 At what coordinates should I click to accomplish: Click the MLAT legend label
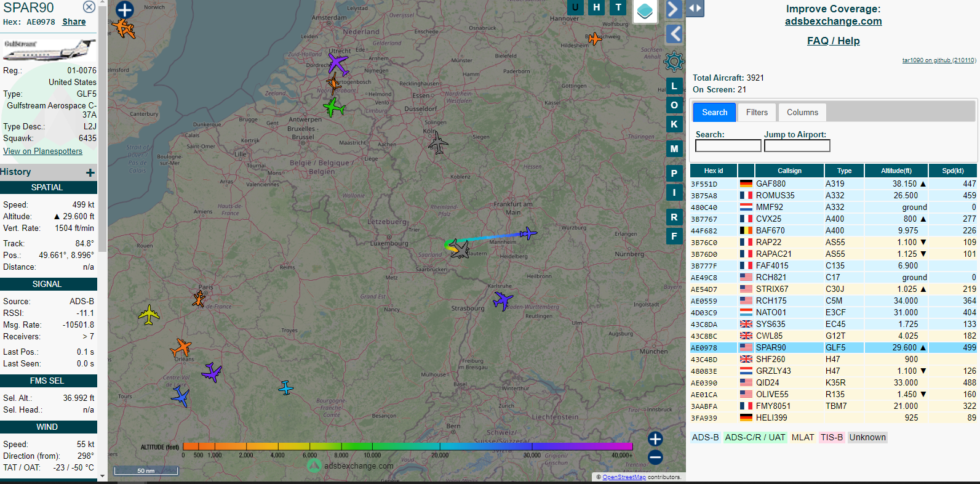click(803, 437)
